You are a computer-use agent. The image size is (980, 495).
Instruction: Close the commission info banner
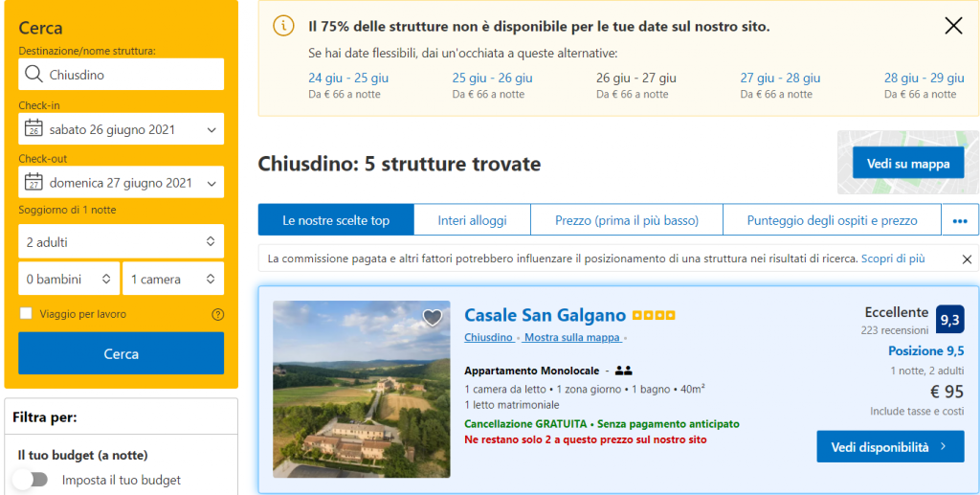click(967, 259)
